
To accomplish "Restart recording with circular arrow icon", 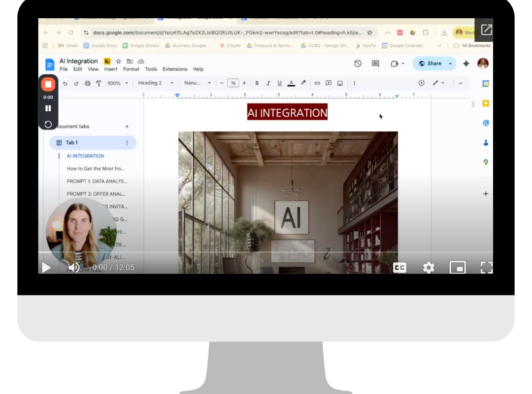I will (x=48, y=124).
